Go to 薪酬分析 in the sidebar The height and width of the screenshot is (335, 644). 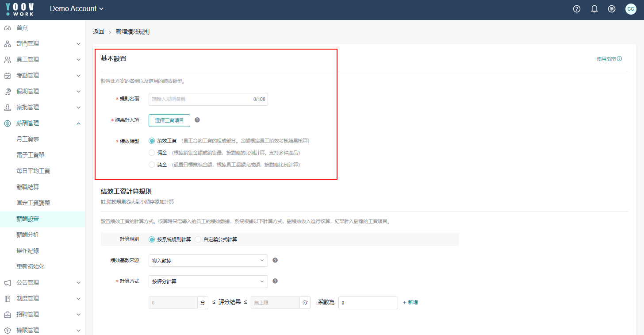pyautogui.click(x=27, y=235)
